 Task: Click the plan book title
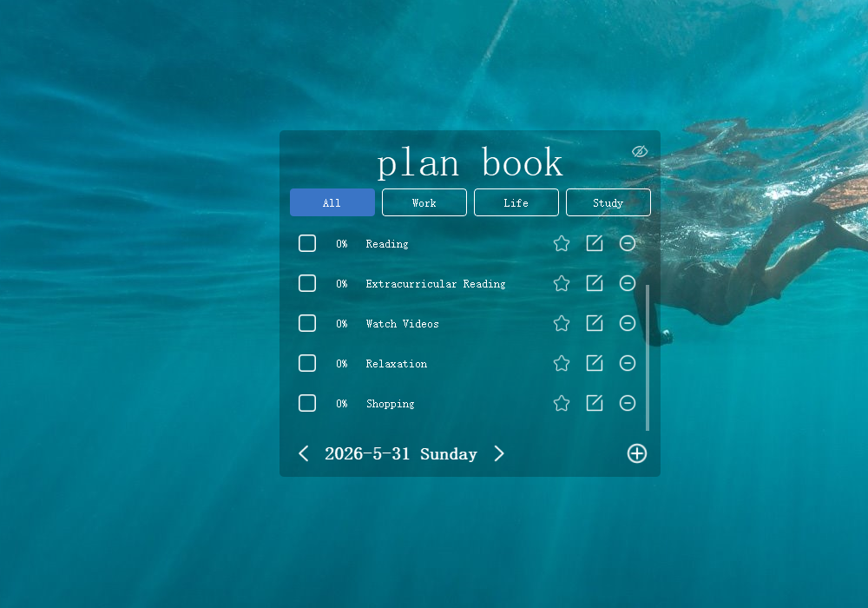click(x=470, y=162)
